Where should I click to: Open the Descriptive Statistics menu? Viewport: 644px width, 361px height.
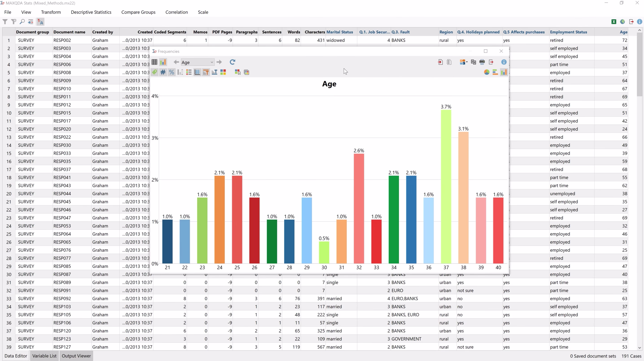click(x=91, y=12)
